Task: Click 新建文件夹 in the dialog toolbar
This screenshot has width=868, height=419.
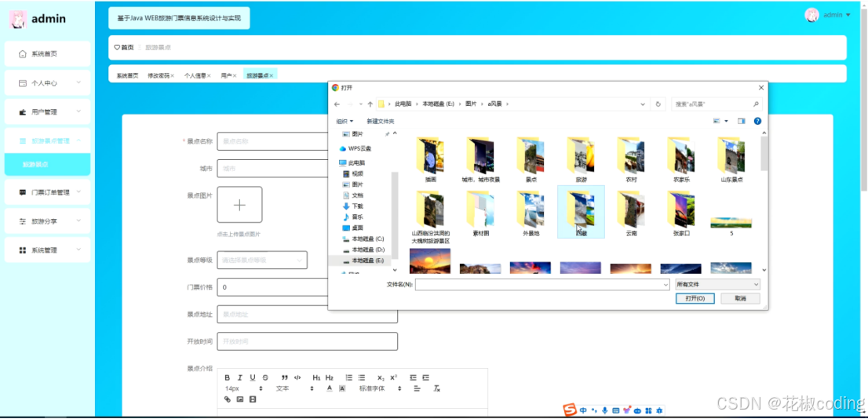Action: point(381,121)
